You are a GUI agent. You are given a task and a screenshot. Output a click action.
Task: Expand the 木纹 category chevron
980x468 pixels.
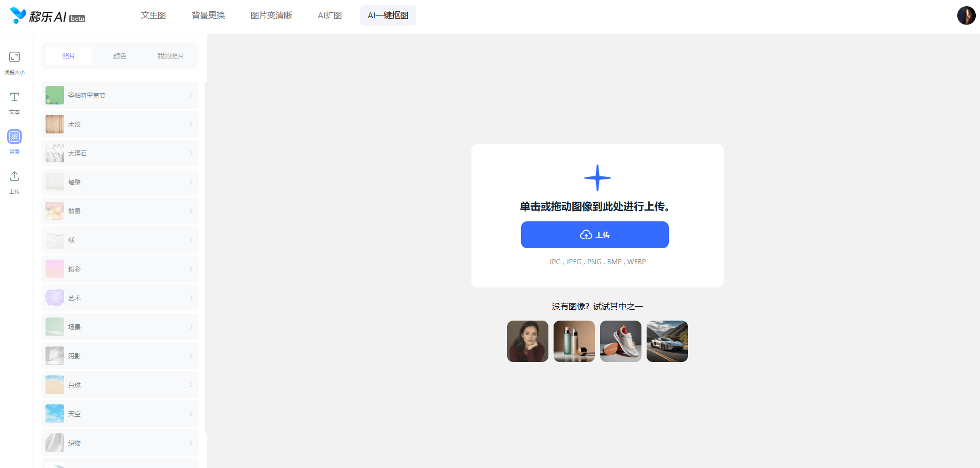click(x=191, y=124)
